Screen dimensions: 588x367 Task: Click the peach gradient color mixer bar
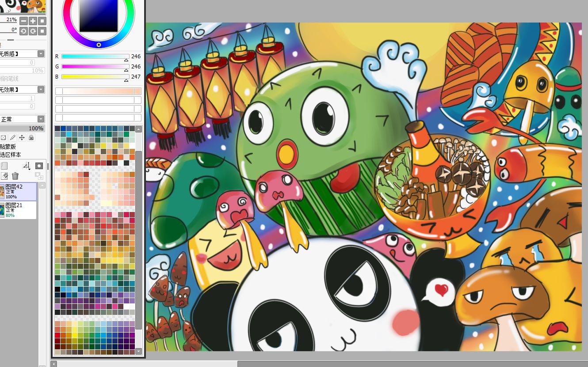click(98, 91)
